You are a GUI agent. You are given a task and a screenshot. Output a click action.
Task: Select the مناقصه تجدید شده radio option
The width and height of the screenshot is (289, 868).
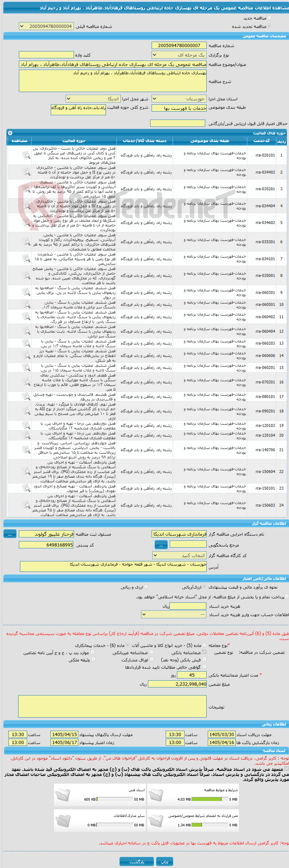(x=269, y=26)
